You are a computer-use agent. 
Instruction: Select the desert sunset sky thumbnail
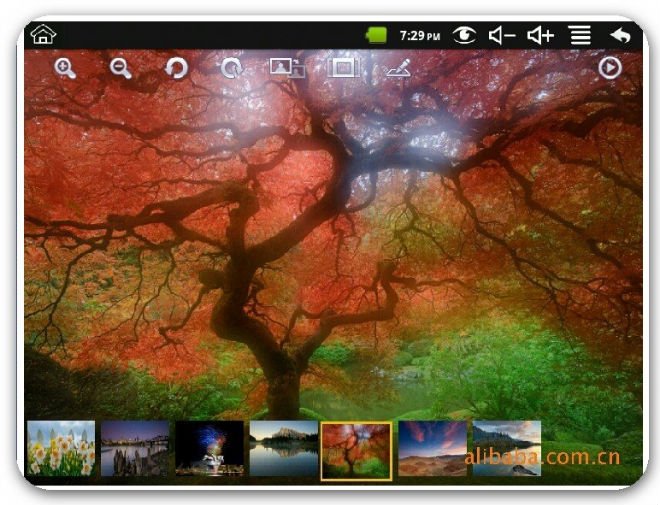[x=432, y=448]
